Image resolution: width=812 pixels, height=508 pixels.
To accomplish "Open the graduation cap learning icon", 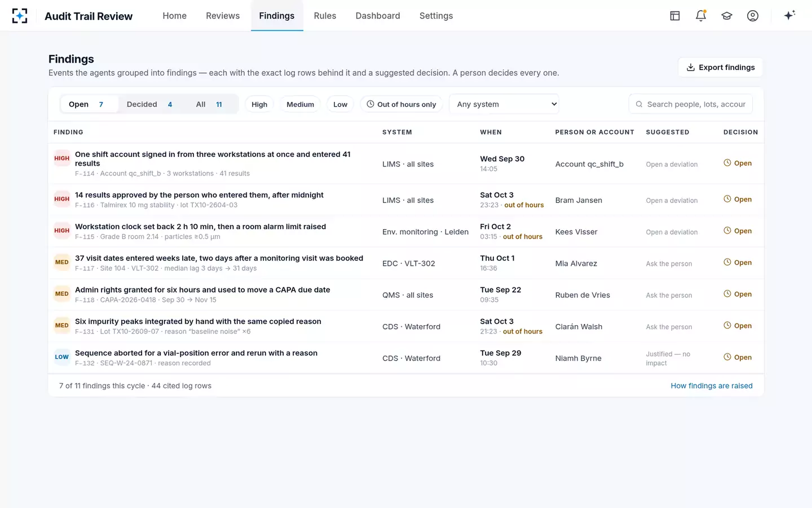I will (727, 16).
